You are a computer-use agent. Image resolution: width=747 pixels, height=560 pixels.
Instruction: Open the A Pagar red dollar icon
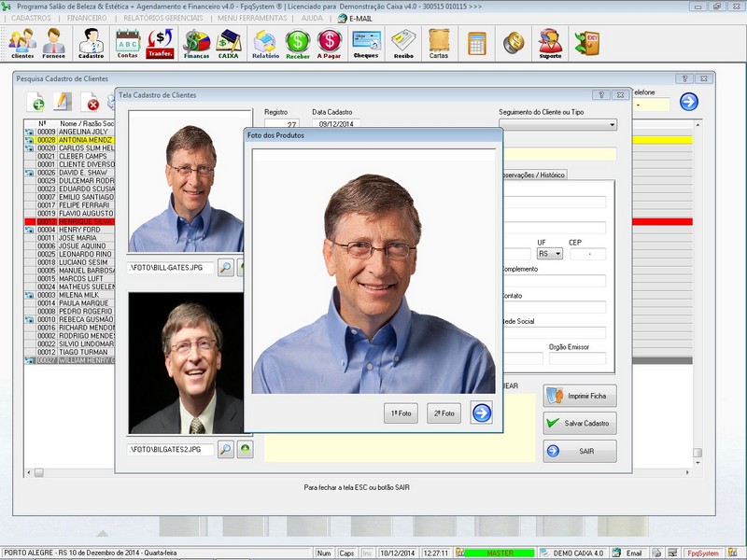tap(329, 43)
